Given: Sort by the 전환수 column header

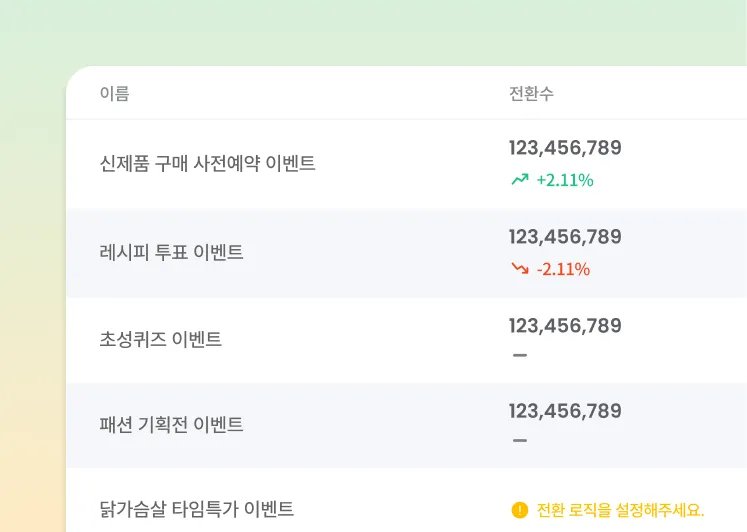Looking at the screenshot, I should 531,93.
